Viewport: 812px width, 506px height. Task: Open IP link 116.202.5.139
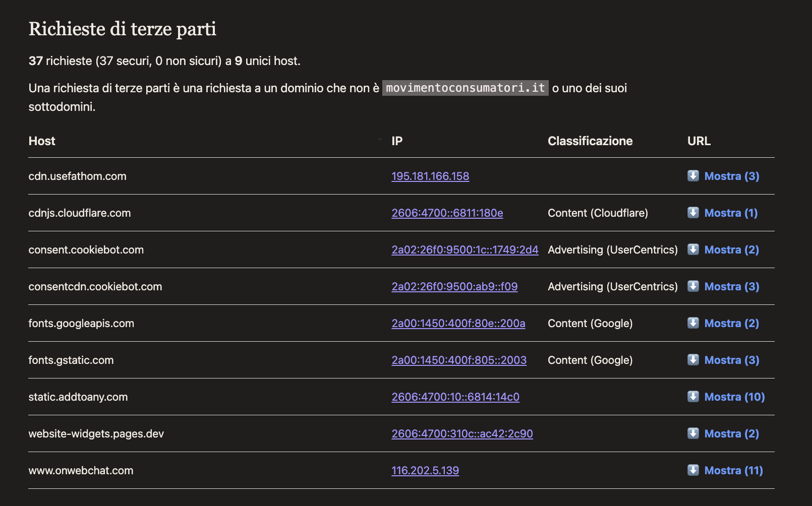click(x=425, y=470)
